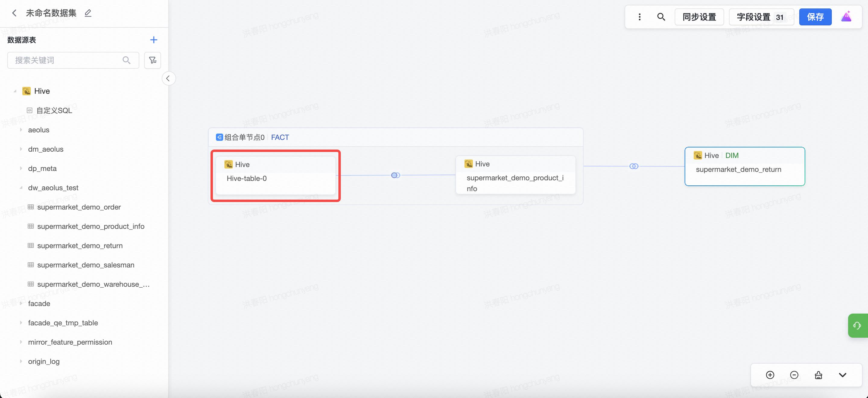Click the canvas cleanup broom icon
The width and height of the screenshot is (868, 398).
pyautogui.click(x=818, y=375)
